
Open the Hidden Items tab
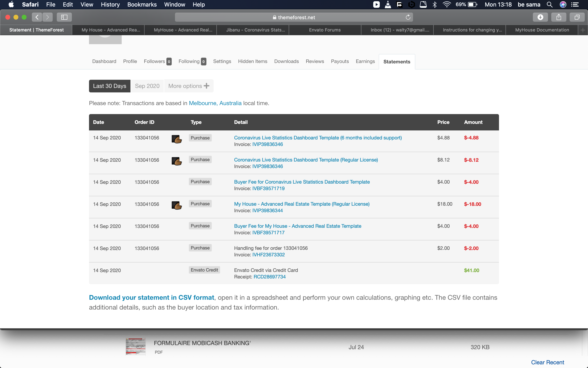[x=252, y=61]
